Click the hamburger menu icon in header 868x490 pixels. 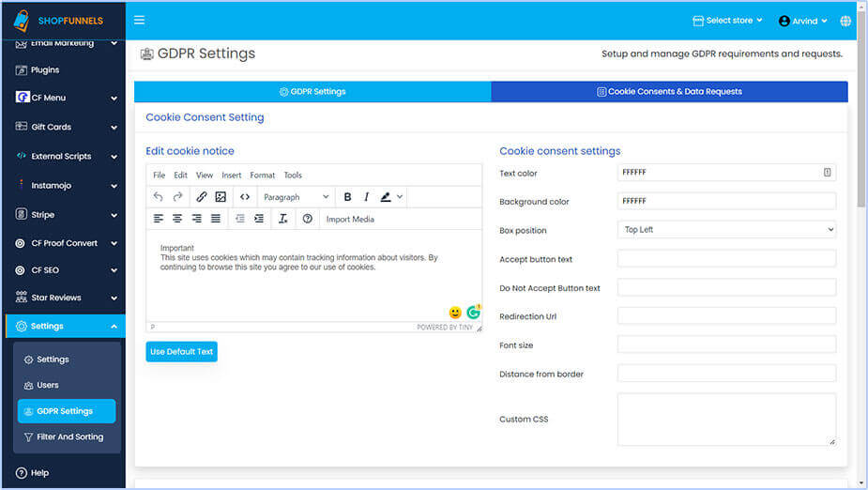[140, 20]
